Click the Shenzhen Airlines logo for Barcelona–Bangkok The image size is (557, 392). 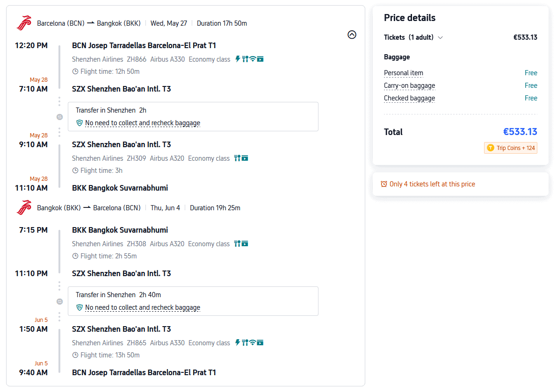pos(24,23)
